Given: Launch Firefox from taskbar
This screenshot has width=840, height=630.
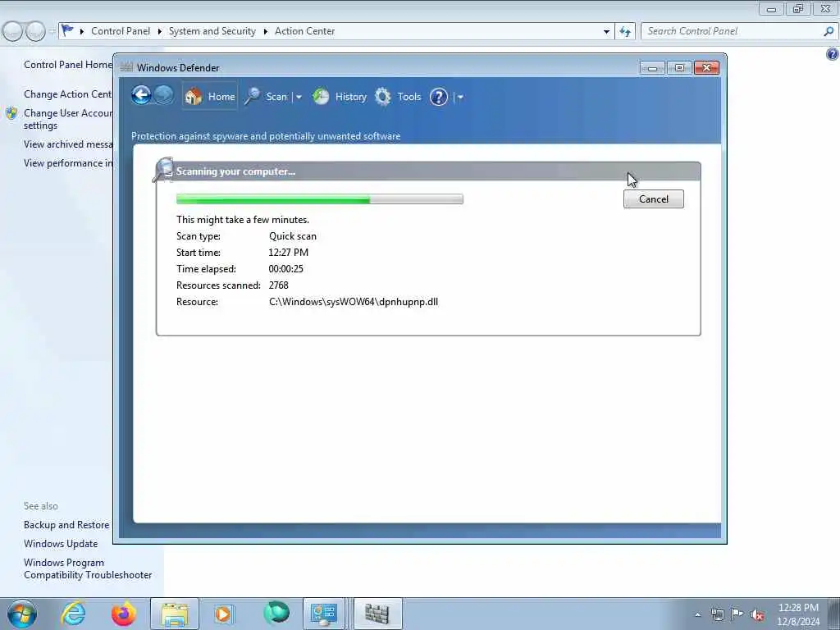Looking at the screenshot, I should (124, 614).
